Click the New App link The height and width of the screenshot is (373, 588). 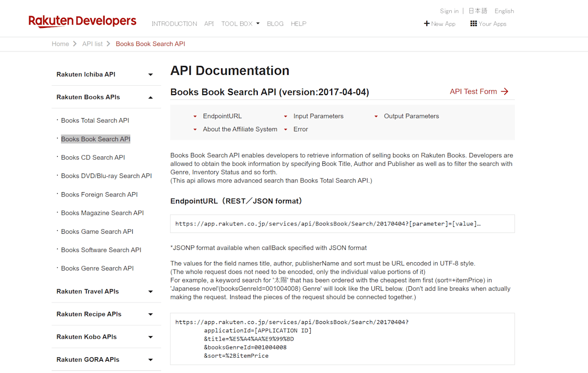coord(443,24)
